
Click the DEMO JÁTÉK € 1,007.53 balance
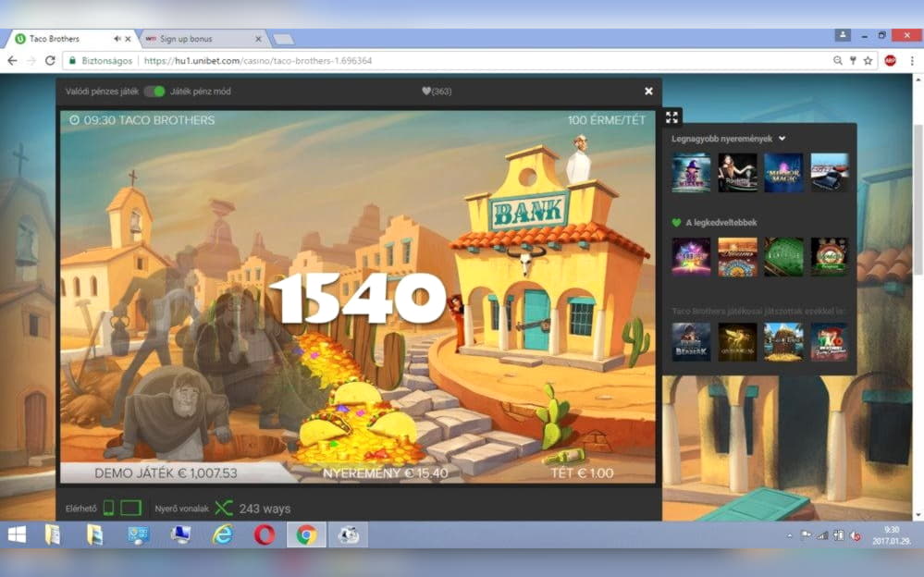[x=166, y=473]
